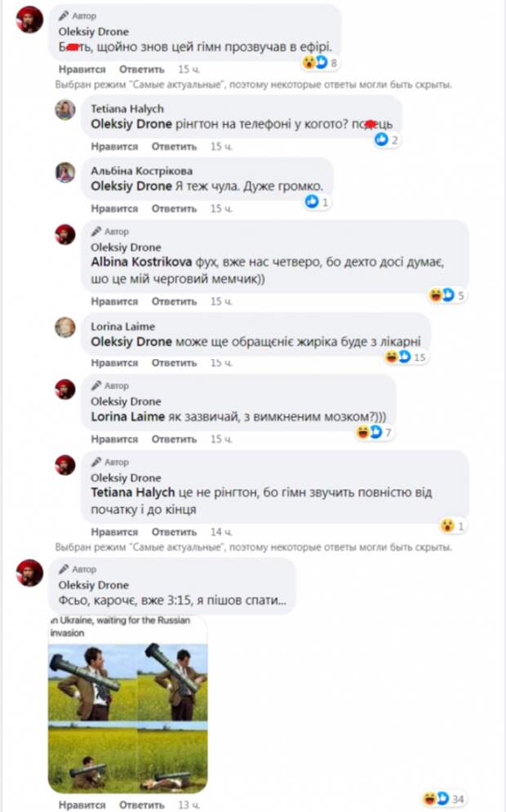Viewport: 506px width, 812px height.
Task: Open Oleksiy Drone avatar beside top comment
Action: tap(29, 20)
